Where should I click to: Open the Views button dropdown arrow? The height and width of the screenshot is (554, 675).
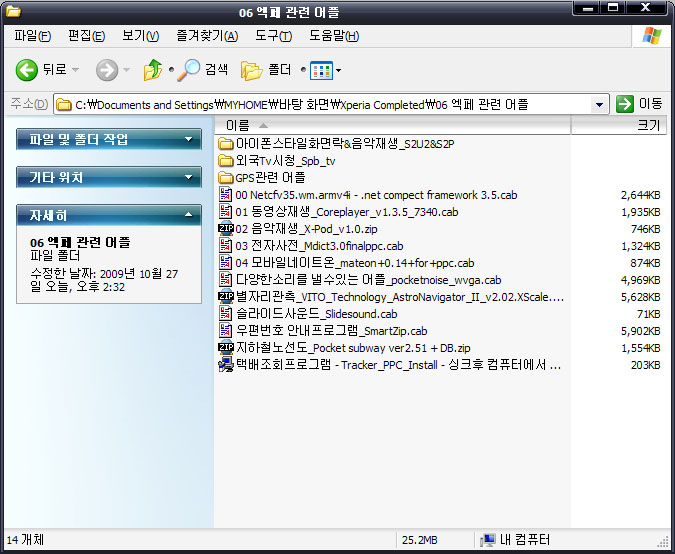(339, 70)
